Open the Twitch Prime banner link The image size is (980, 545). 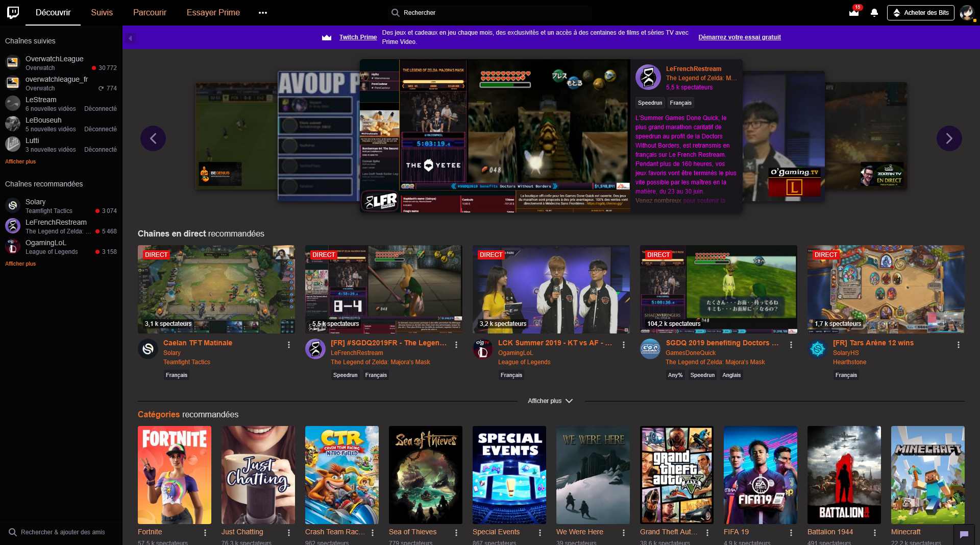(x=358, y=37)
